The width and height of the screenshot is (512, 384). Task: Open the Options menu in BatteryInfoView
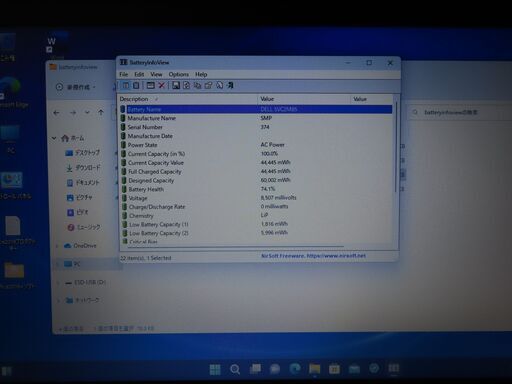click(x=179, y=74)
